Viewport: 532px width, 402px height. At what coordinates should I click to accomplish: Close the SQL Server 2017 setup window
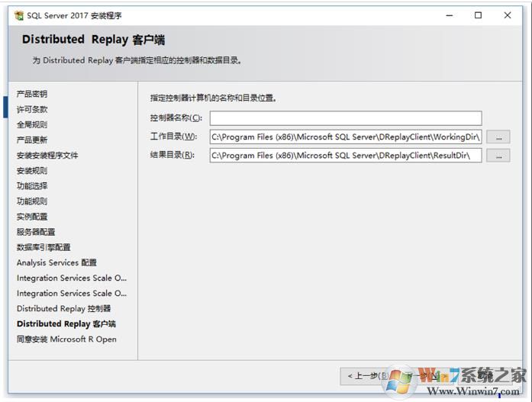(508, 15)
